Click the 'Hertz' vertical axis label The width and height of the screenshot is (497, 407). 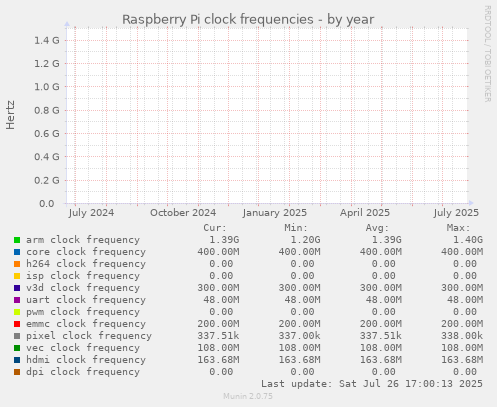11,115
